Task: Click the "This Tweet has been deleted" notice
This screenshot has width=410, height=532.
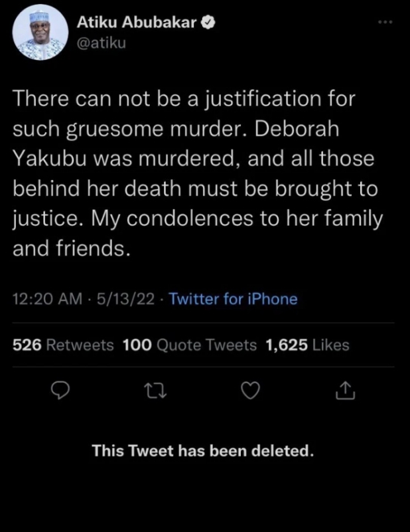Action: point(202,451)
